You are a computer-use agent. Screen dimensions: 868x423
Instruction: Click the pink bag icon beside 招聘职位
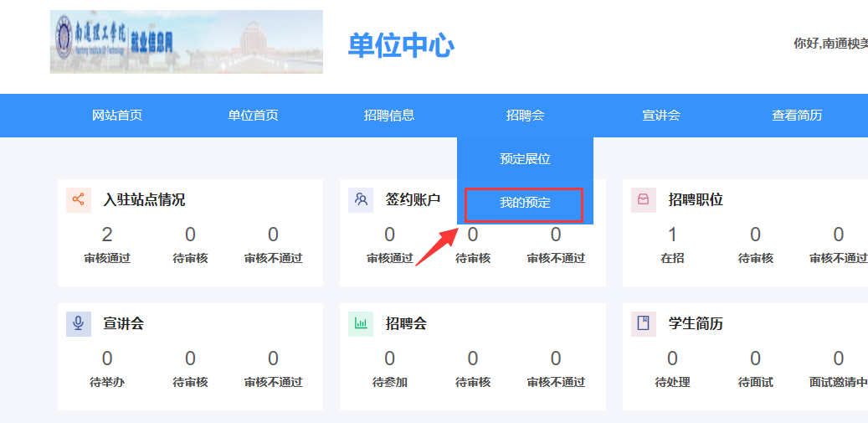(x=643, y=199)
